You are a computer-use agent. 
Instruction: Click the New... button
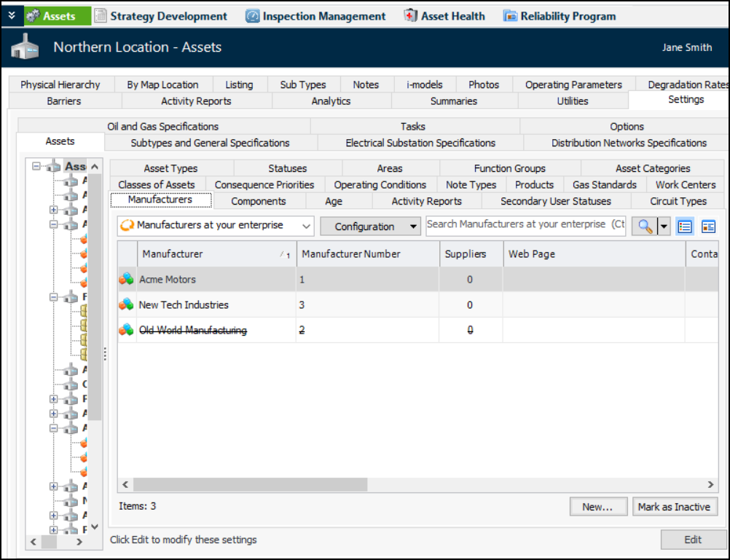tap(597, 507)
